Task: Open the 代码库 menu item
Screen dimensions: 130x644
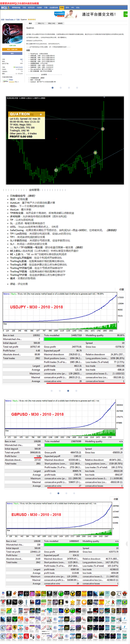Action: pos(39,7)
